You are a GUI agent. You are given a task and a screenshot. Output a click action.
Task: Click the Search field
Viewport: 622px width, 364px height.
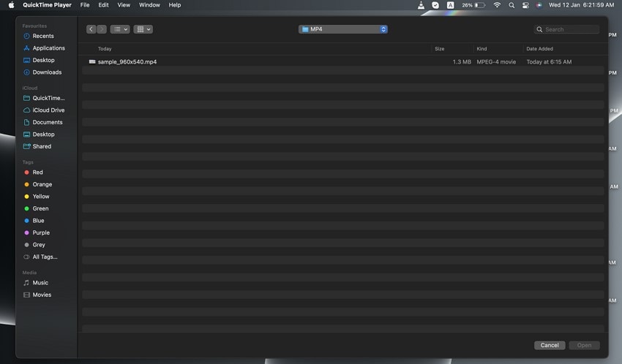pos(566,29)
